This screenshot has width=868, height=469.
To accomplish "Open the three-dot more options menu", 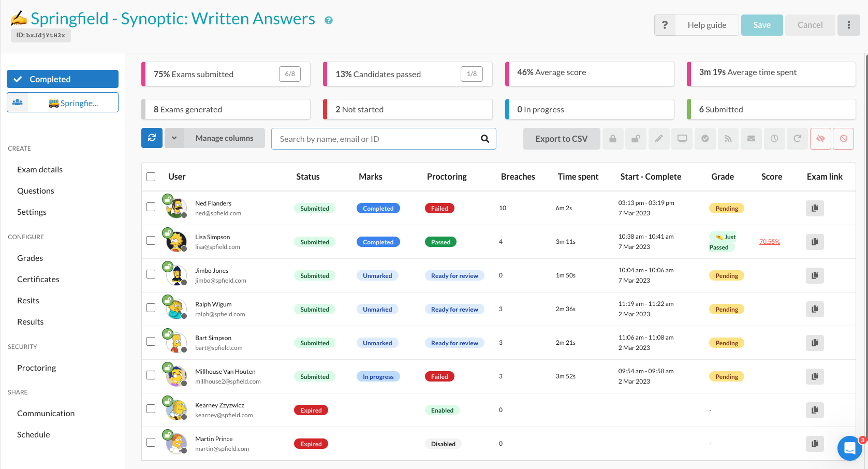I will click(849, 25).
